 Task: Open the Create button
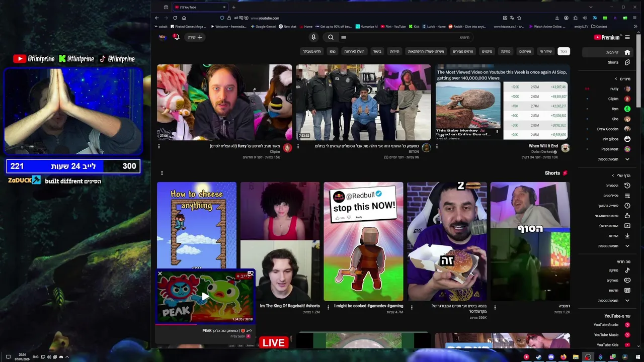pos(195,37)
